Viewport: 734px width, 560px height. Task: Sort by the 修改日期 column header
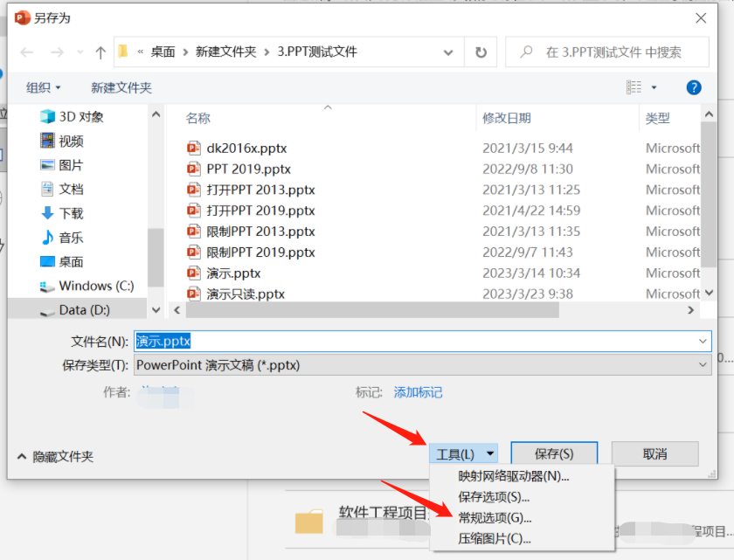click(507, 118)
